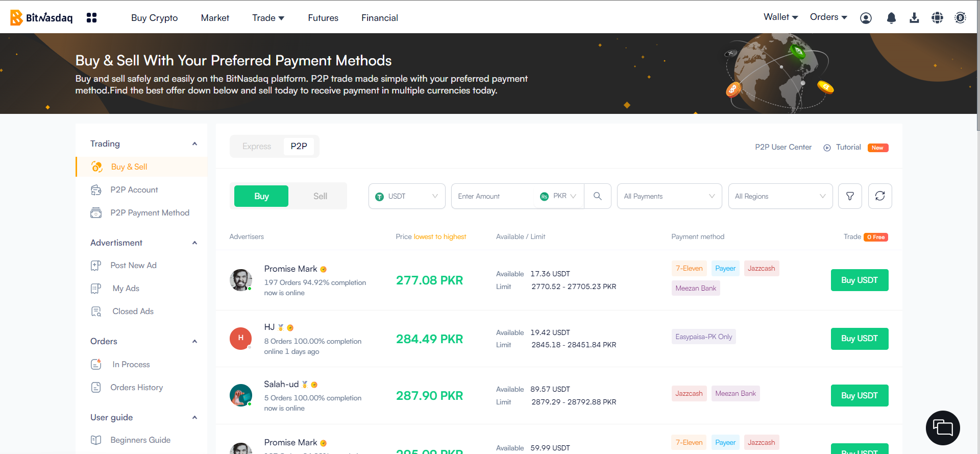Open the USDT coin dropdown
The width and height of the screenshot is (980, 454).
pyautogui.click(x=407, y=196)
